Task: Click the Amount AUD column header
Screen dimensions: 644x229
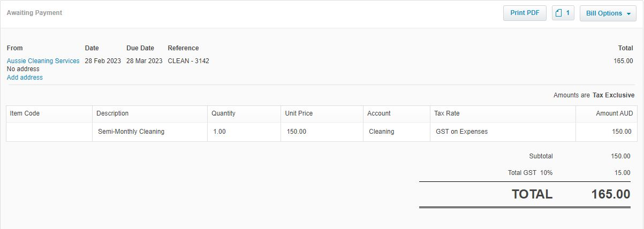Action: [614, 113]
